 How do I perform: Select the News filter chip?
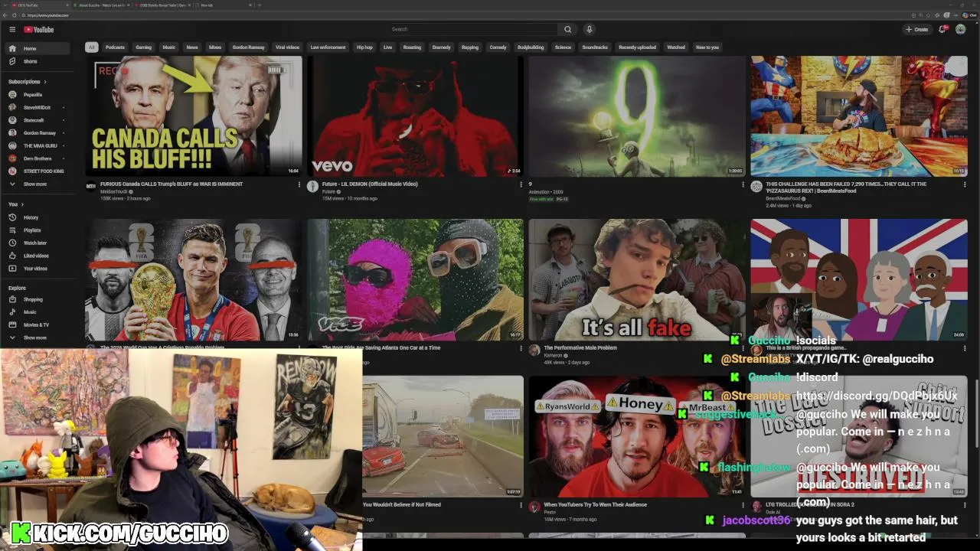click(192, 47)
